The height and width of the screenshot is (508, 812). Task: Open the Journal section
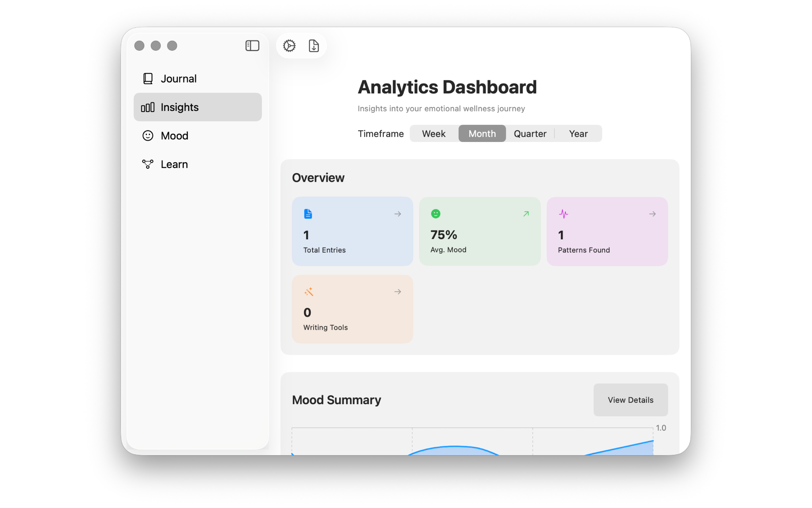(x=198, y=79)
